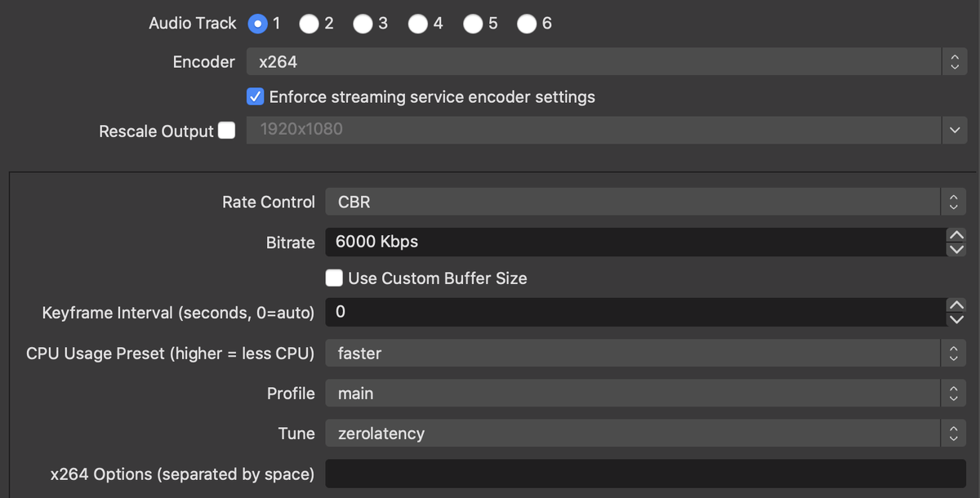
Task: Enable the Rescale Output checkbox
Action: click(225, 130)
